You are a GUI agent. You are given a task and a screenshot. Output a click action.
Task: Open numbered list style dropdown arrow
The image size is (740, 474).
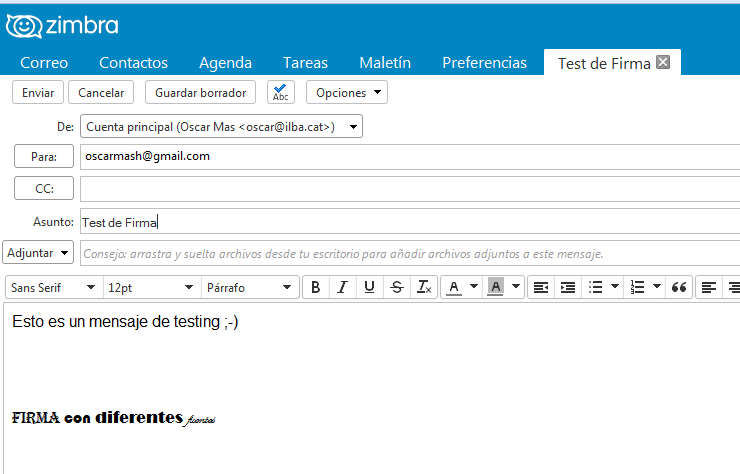656,286
